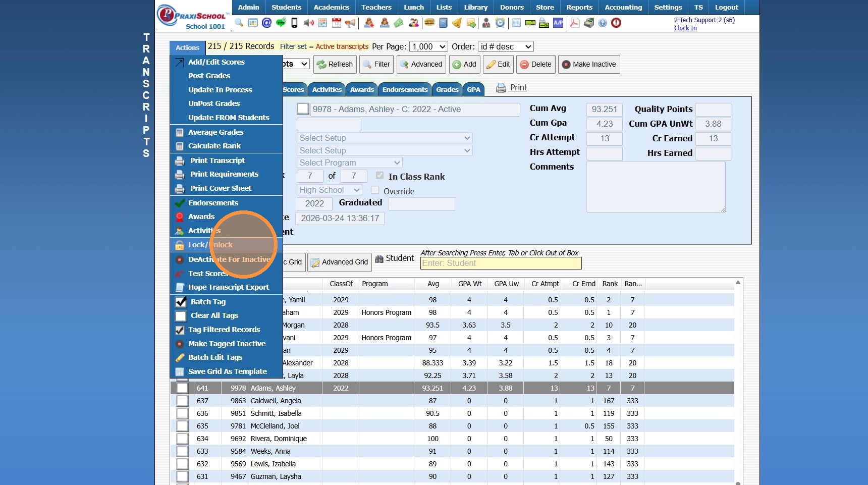The width and height of the screenshot is (868, 485).
Task: Click the Enter: Student search field
Action: [x=501, y=263]
